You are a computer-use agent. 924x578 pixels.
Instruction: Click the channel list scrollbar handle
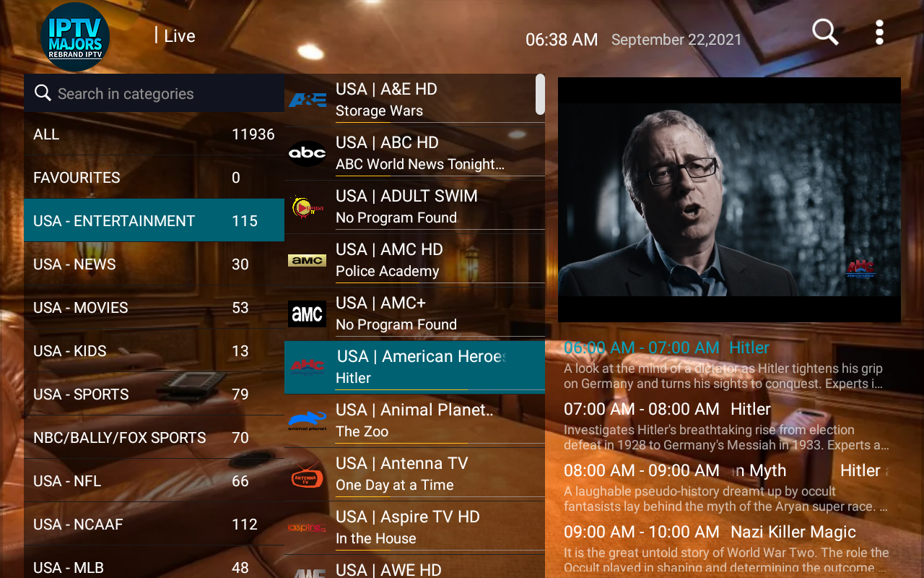pyautogui.click(x=540, y=94)
